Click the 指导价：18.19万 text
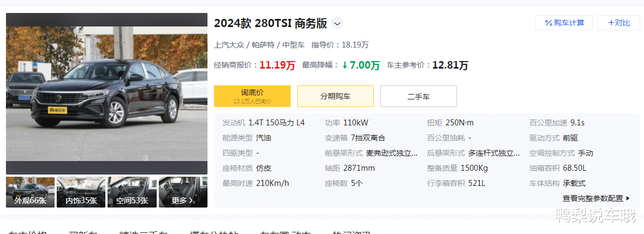644x234 pixels. [x=340, y=45]
